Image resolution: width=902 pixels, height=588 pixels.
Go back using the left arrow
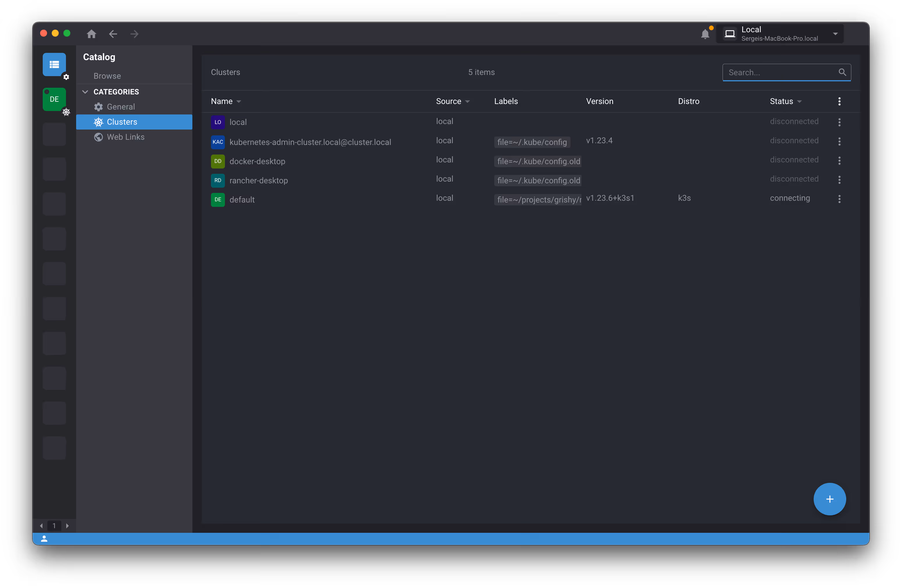pos(113,34)
